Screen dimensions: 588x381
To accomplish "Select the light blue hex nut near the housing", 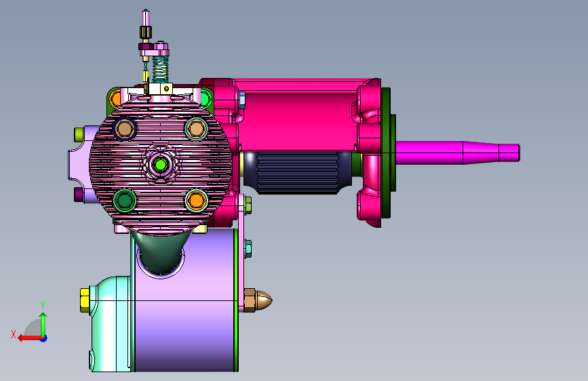I will pyautogui.click(x=242, y=100).
